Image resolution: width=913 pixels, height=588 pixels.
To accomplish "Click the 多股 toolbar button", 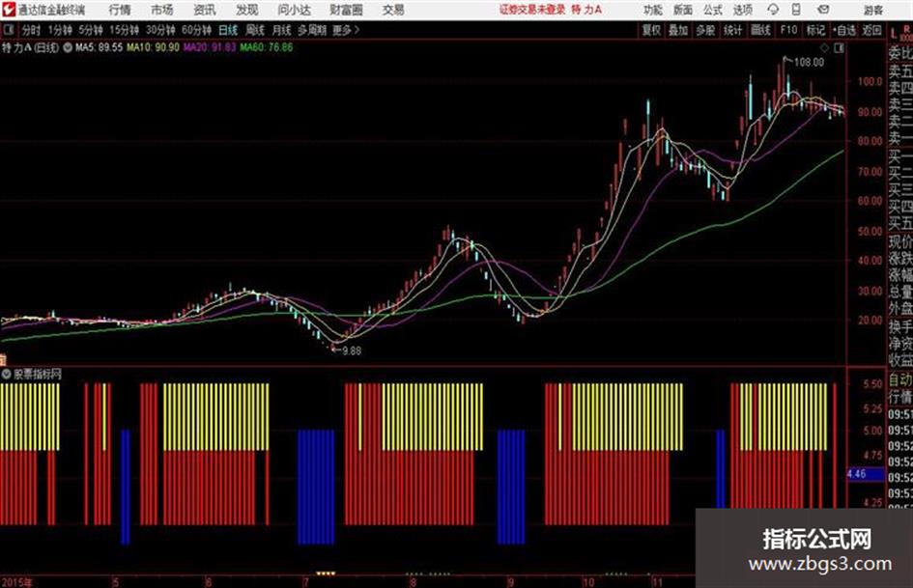I will [x=705, y=30].
